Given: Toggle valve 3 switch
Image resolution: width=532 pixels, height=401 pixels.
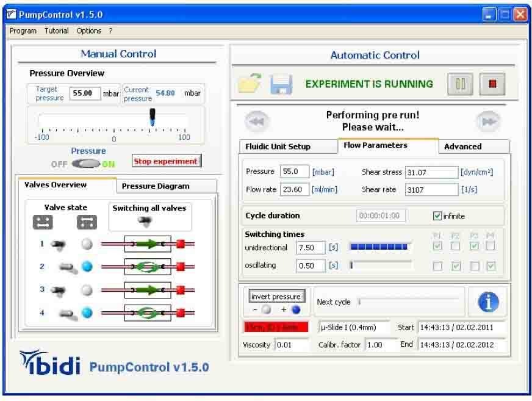Looking at the screenshot, I should [60, 290].
